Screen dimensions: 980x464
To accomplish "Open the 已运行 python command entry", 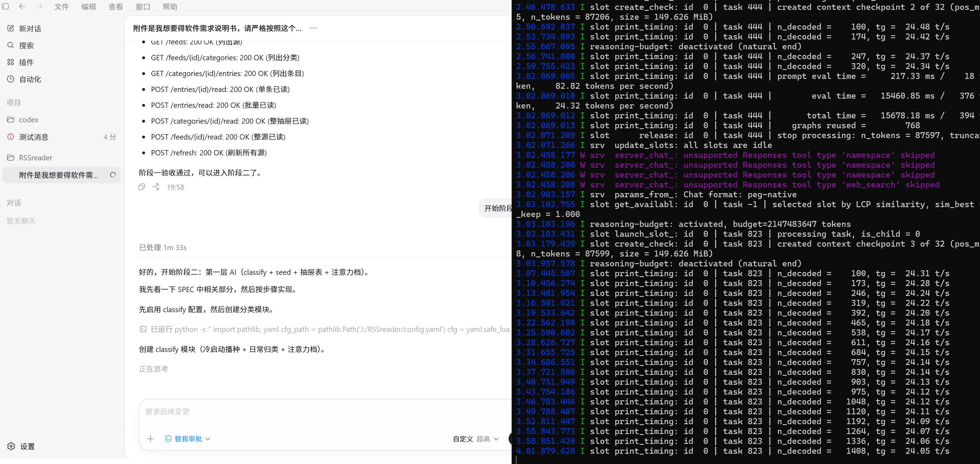I will [325, 329].
